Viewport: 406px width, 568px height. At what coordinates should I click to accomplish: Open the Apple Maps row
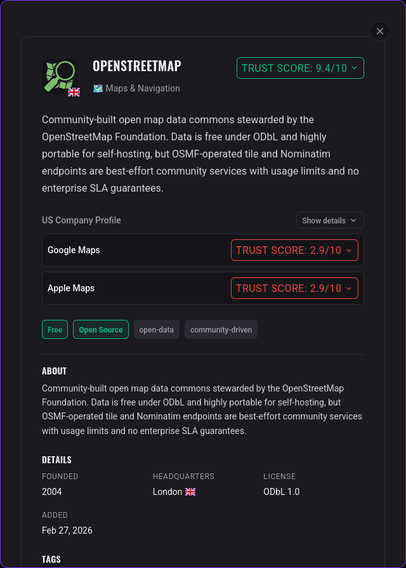pyautogui.click(x=203, y=288)
